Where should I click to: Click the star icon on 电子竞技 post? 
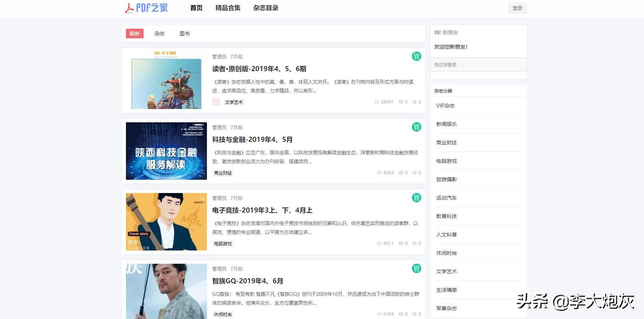coord(415,243)
